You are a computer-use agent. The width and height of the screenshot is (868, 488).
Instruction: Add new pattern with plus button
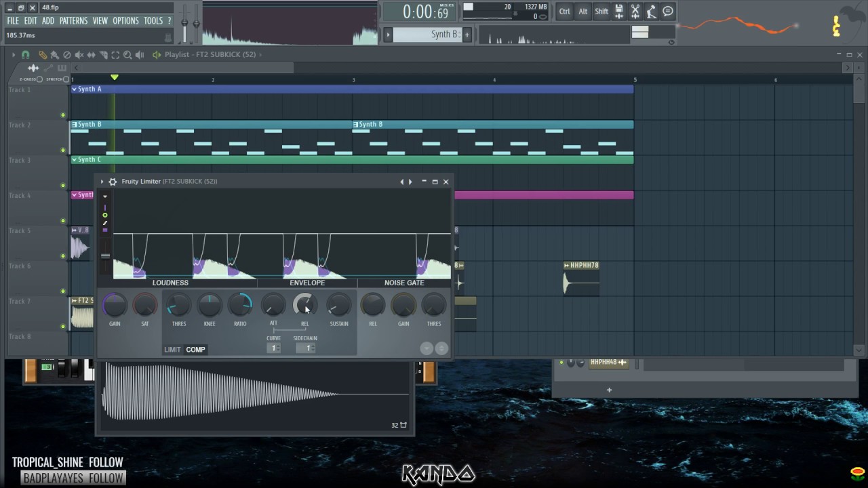(467, 35)
